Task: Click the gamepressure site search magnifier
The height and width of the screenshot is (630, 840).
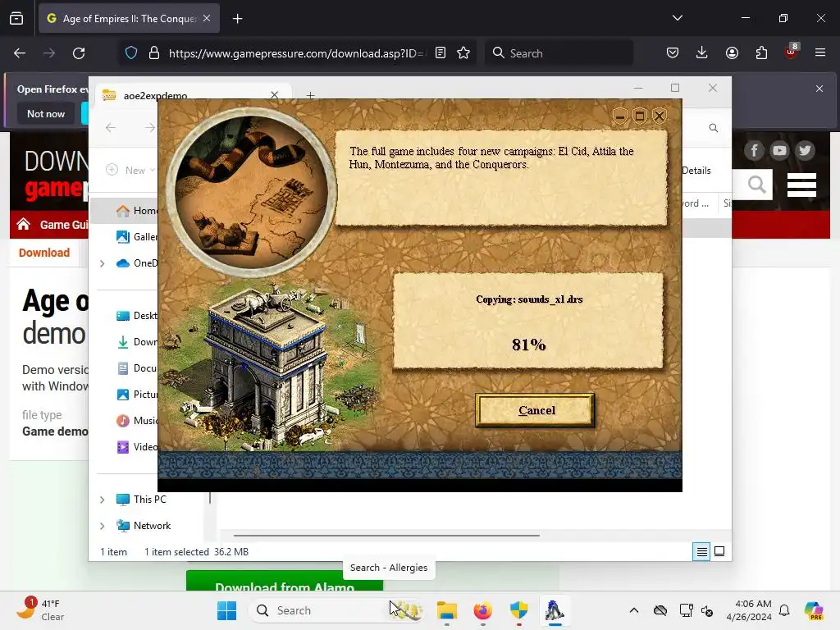Action: pyautogui.click(x=756, y=185)
